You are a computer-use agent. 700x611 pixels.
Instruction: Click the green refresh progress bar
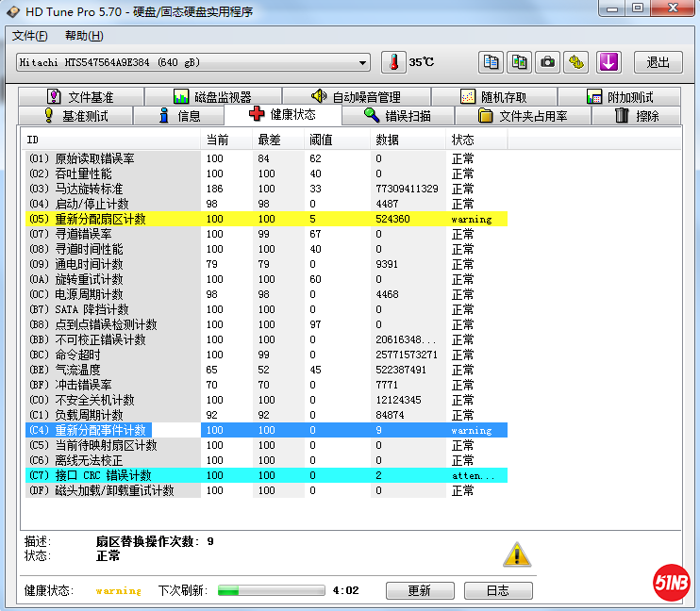click(x=270, y=590)
